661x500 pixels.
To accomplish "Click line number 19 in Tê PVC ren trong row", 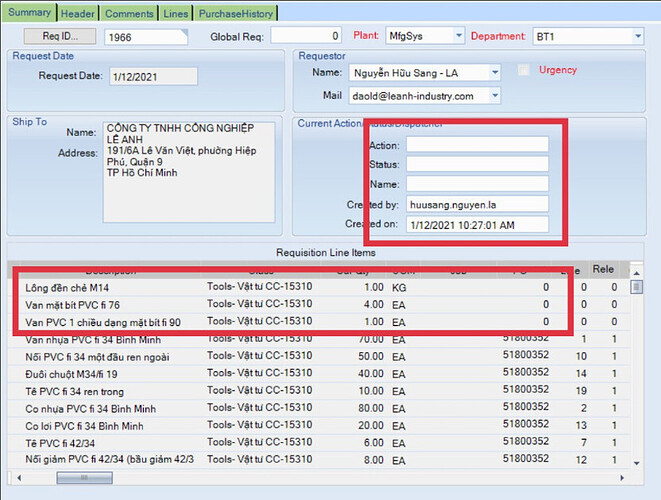I will [581, 391].
